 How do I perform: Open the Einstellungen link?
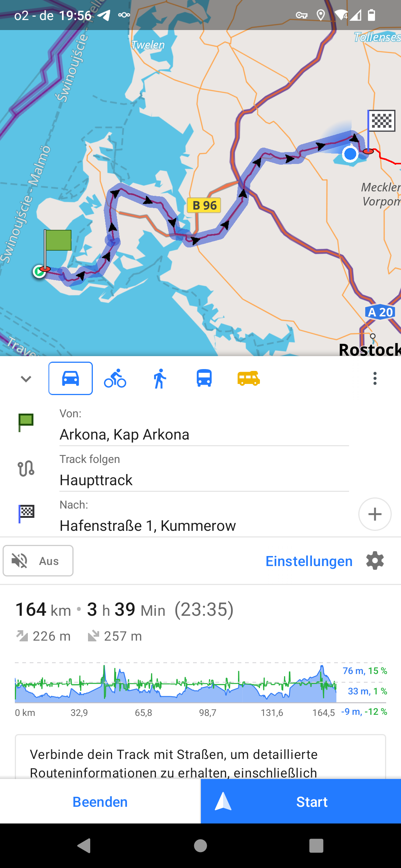309,561
